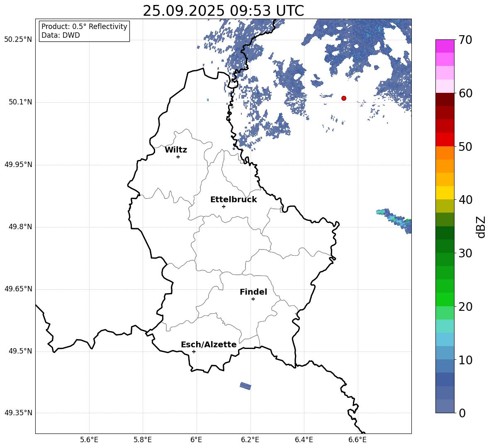Click the 6.2°E longitude label

pyautogui.click(x=250, y=440)
